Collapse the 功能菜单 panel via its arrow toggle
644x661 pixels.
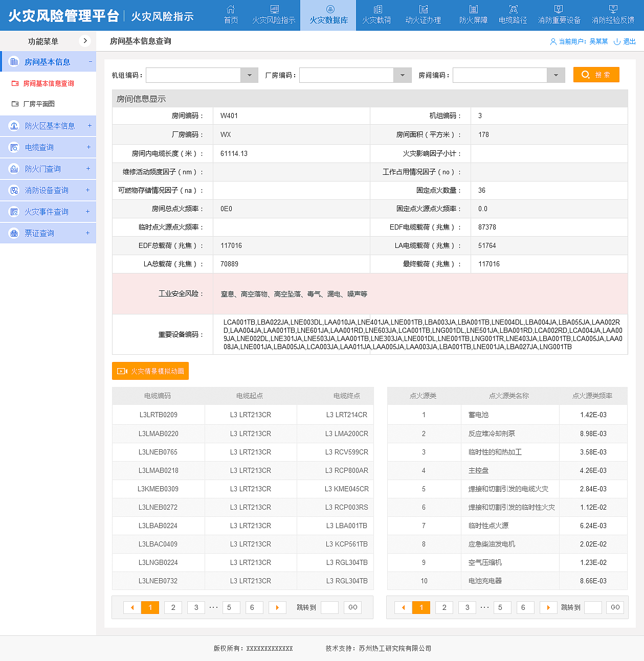pyautogui.click(x=85, y=41)
